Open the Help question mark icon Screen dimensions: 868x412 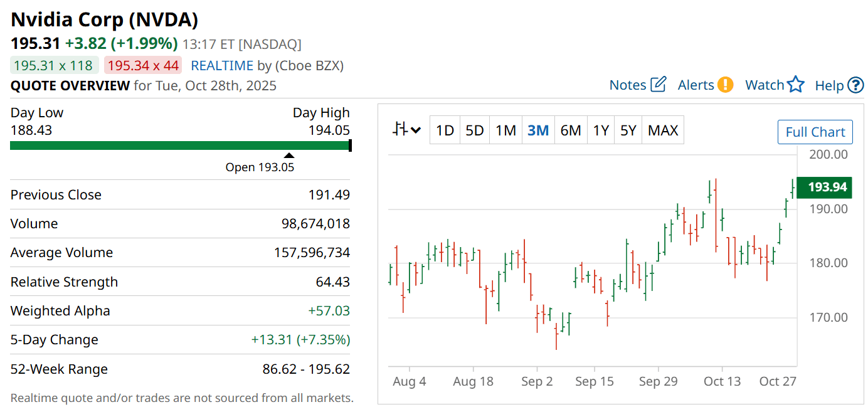(x=855, y=85)
